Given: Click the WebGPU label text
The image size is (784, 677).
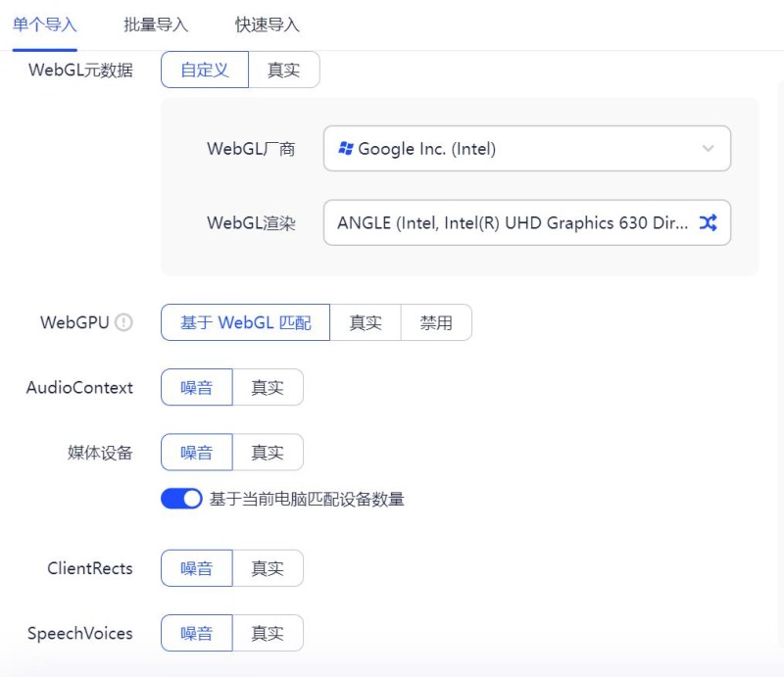Looking at the screenshot, I should (74, 322).
